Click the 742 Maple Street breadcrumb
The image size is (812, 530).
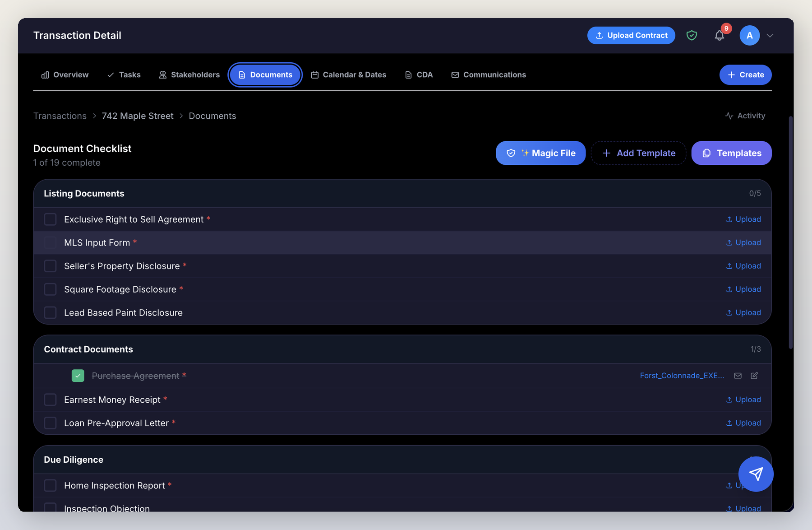click(137, 116)
